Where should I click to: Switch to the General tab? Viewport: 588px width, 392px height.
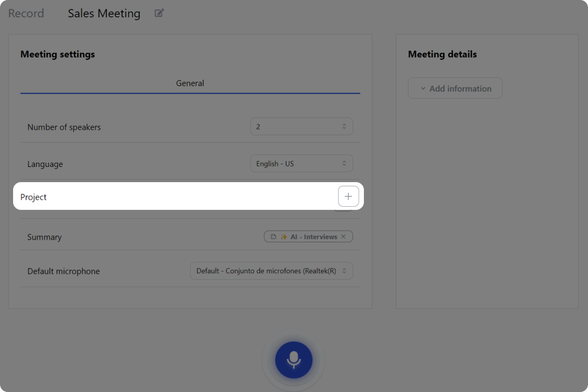tap(190, 83)
